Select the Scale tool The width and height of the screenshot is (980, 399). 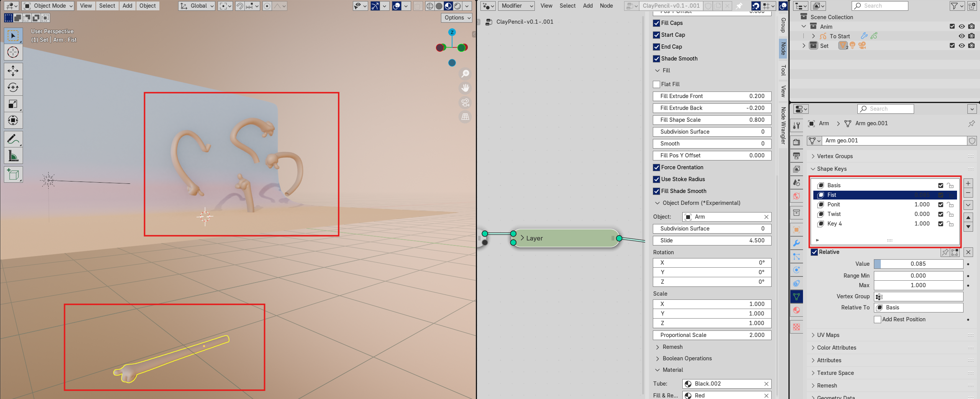coord(13,104)
